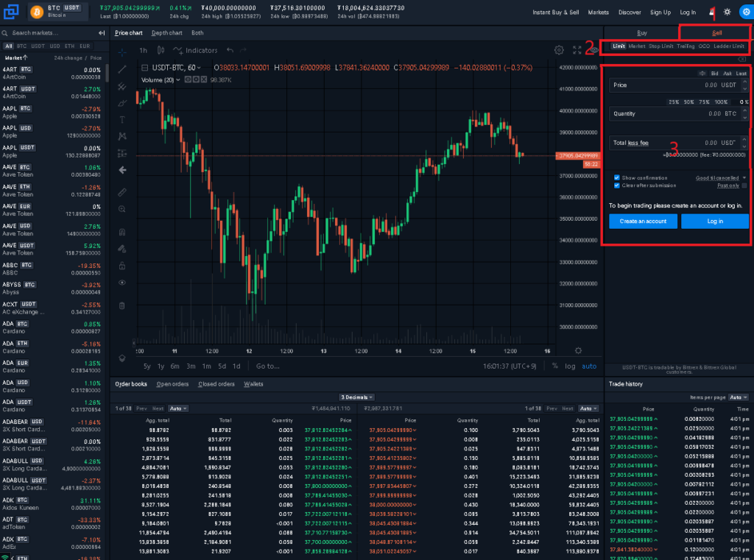Toggle auto scale on chart
The image size is (754, 560).
589,366
